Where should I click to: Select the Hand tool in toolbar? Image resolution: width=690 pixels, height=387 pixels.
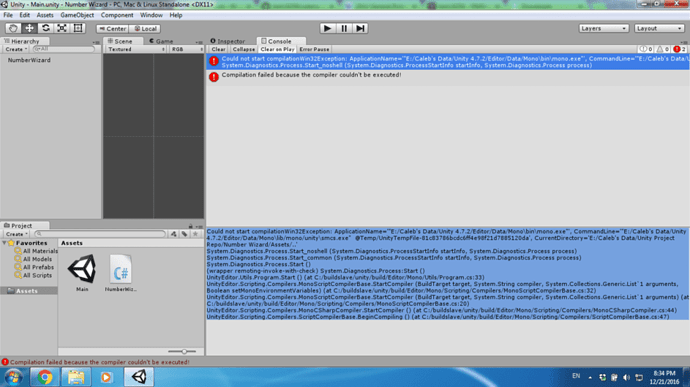click(x=13, y=28)
